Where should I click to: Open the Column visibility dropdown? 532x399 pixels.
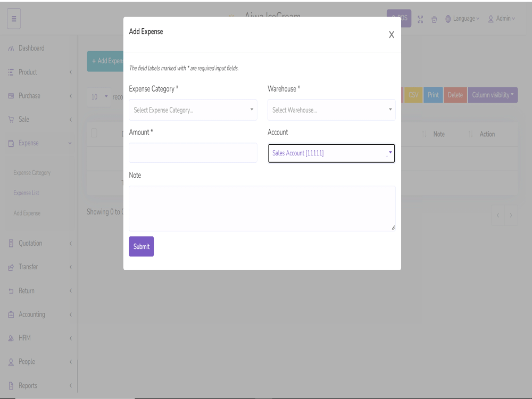click(x=493, y=95)
